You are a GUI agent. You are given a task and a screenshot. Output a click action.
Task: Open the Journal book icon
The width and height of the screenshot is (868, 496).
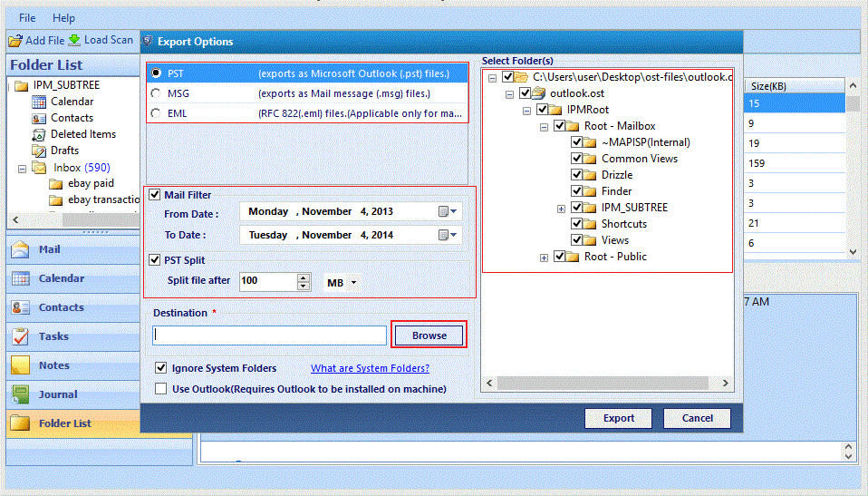[x=21, y=394]
